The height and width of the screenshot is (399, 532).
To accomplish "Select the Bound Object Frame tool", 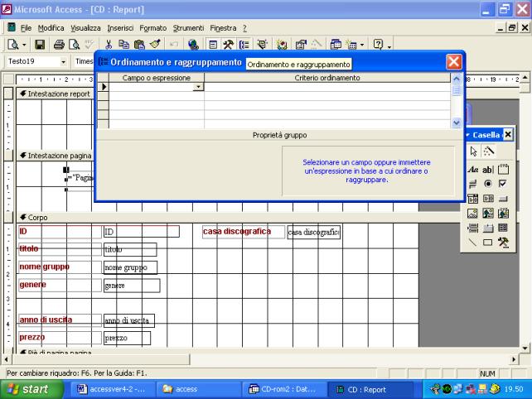I will click(x=503, y=214).
